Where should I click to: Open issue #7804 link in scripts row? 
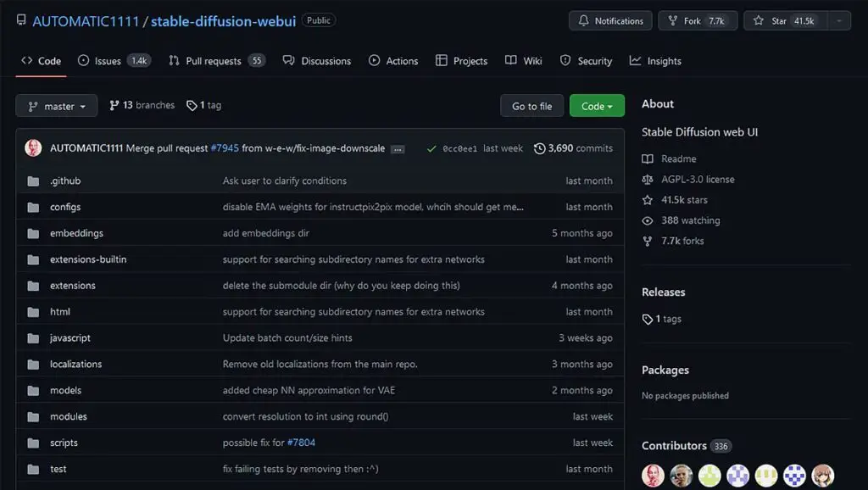click(301, 443)
